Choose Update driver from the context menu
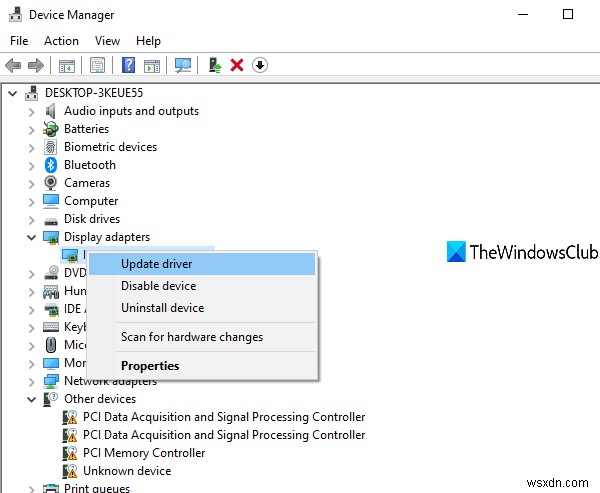Screen dimensions: 600x493 pos(157,264)
